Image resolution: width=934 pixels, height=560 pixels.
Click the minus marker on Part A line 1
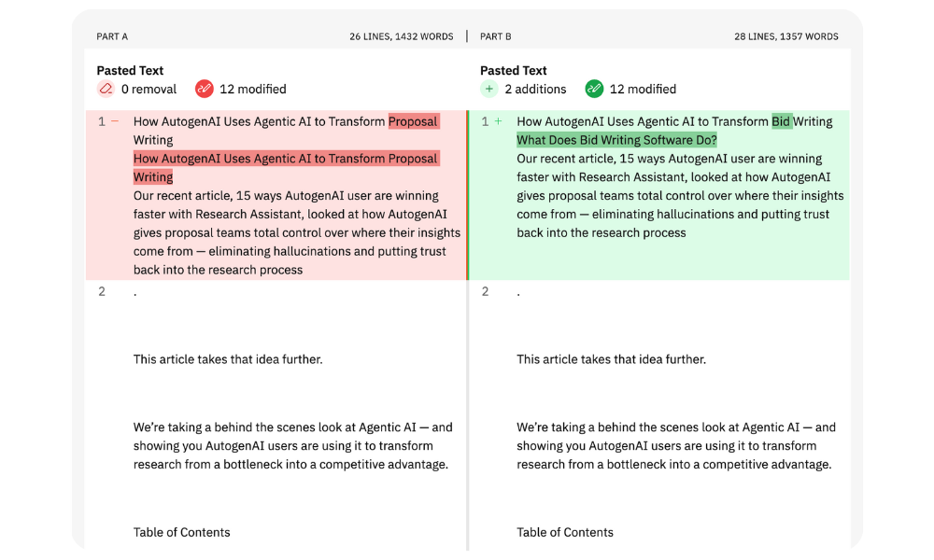[x=116, y=121]
